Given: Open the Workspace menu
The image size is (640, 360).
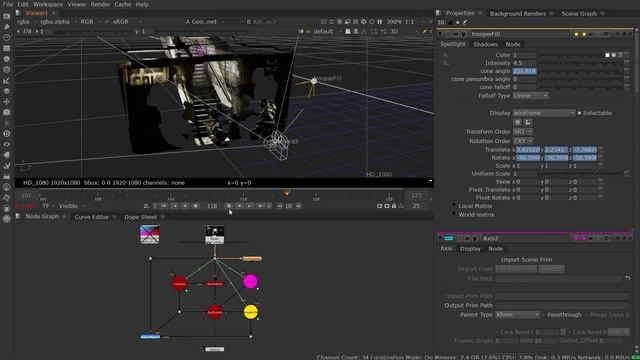Looking at the screenshot, I should (x=48, y=4).
